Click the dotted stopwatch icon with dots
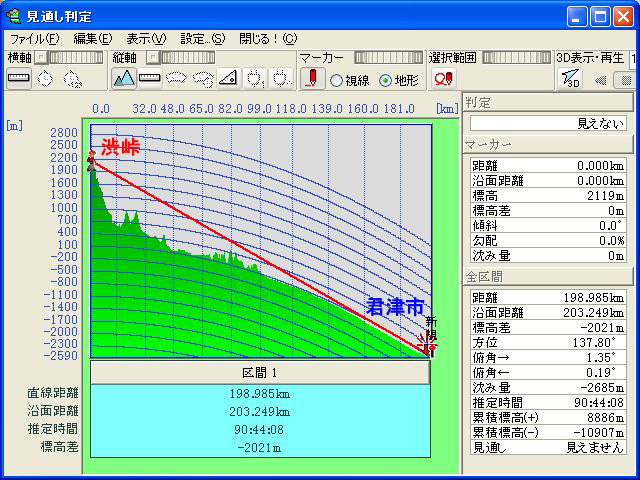640x480 pixels. 281,78
